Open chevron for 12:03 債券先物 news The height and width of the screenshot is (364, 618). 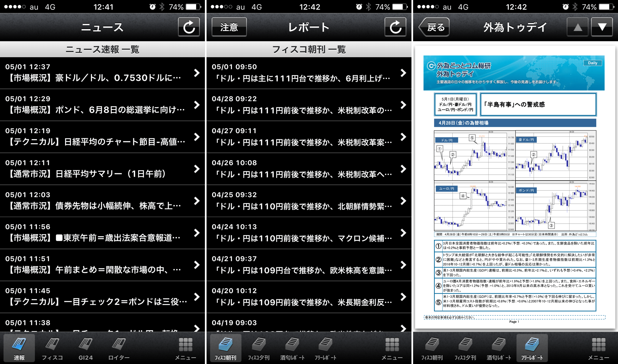[197, 201]
